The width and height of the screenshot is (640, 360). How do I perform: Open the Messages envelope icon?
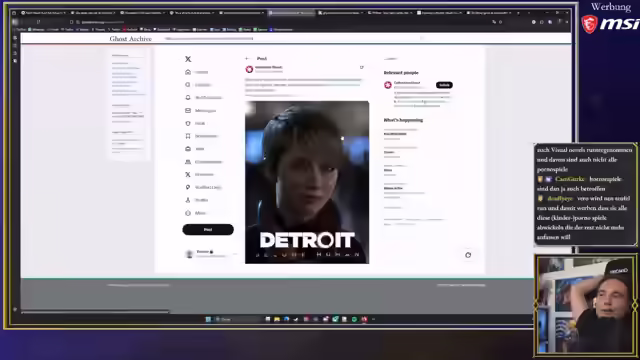click(188, 110)
